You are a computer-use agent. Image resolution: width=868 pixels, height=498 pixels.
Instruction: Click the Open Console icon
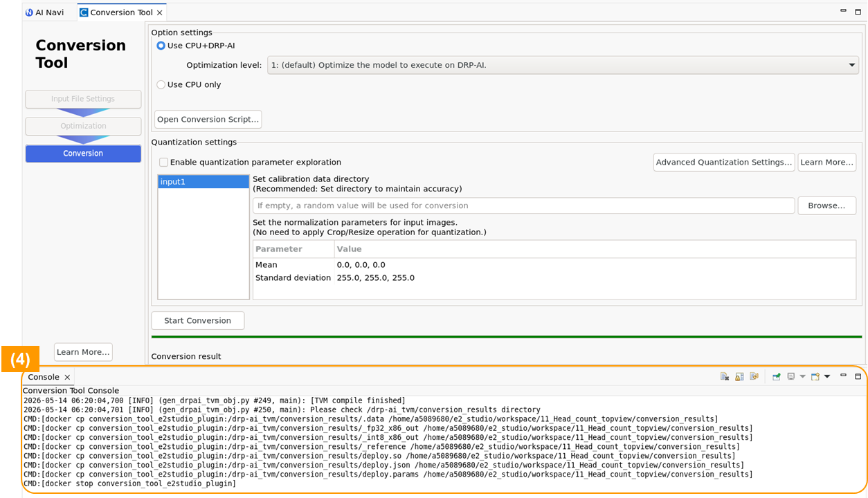(x=815, y=376)
